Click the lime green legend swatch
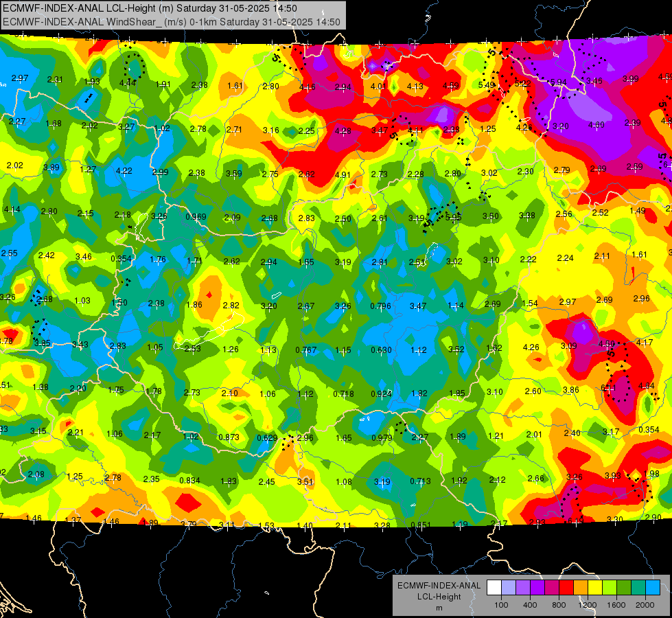The width and height of the screenshot is (672, 618). point(610,588)
